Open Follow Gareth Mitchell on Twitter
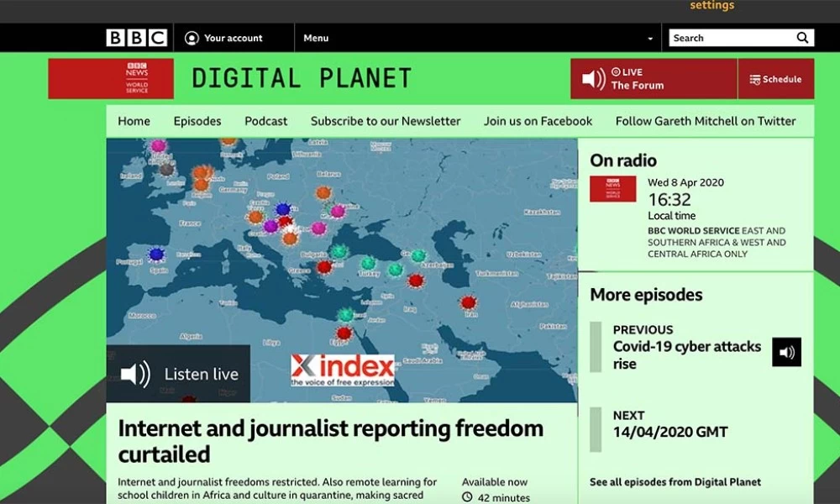The height and width of the screenshot is (504, 840). tap(706, 121)
